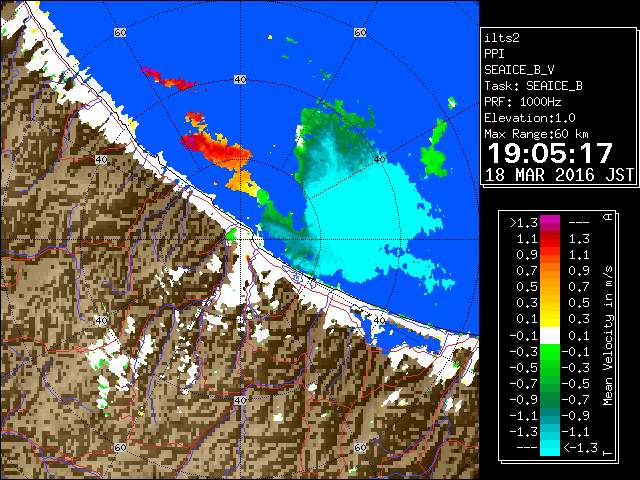Viewport: 640px width, 480px height.
Task: Pick the bright red velocity swatch
Action: click(550, 243)
